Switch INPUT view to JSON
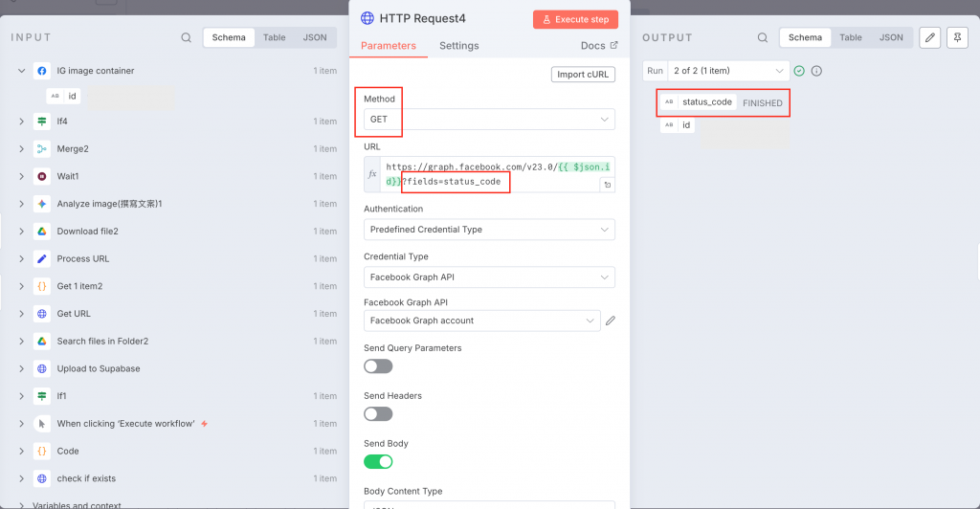Image resolution: width=980 pixels, height=509 pixels. pyautogui.click(x=314, y=37)
